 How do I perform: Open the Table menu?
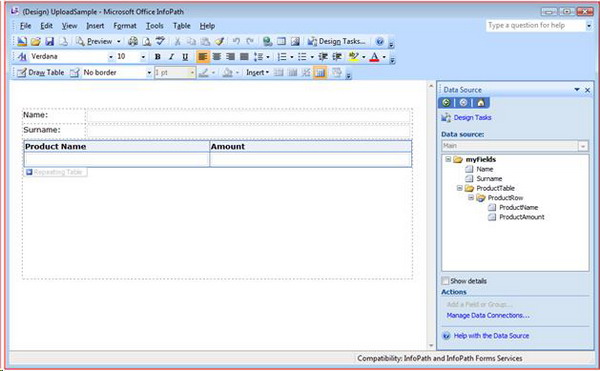pos(181,26)
